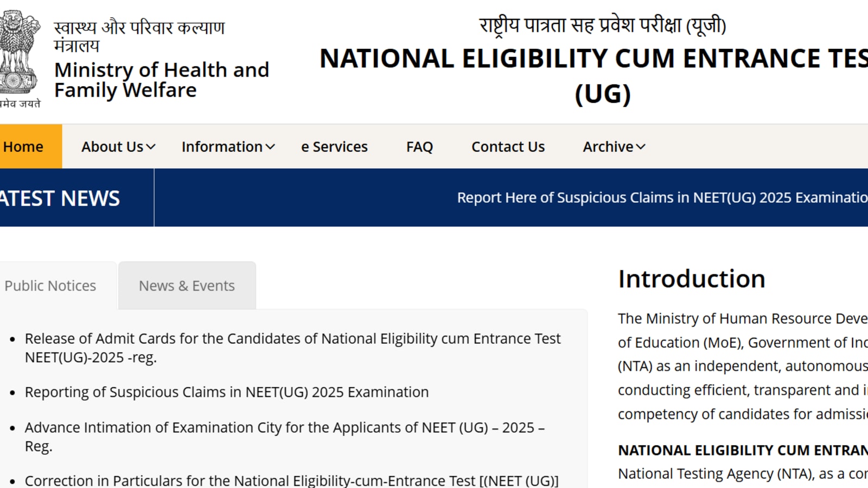Open Advance Intimation of Examination City notice
868x488 pixels.
284,436
